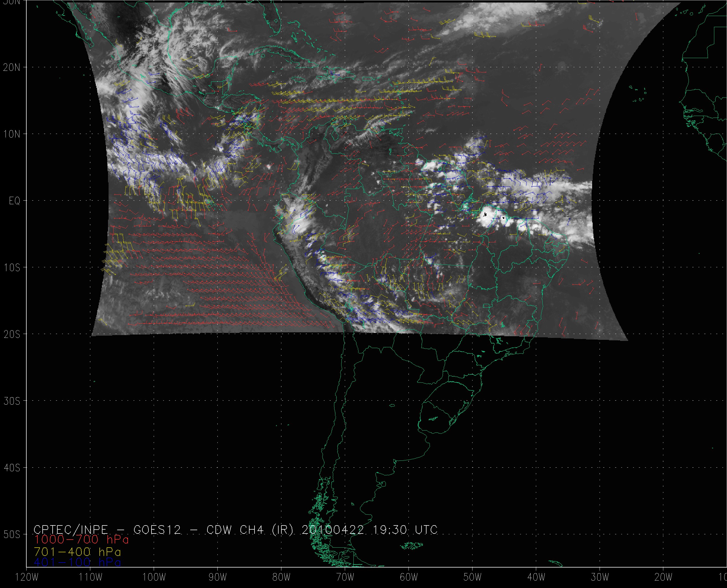Click the red 1000-700 hPa legend label
Viewport: 727px width, 588px height.
coord(81,540)
